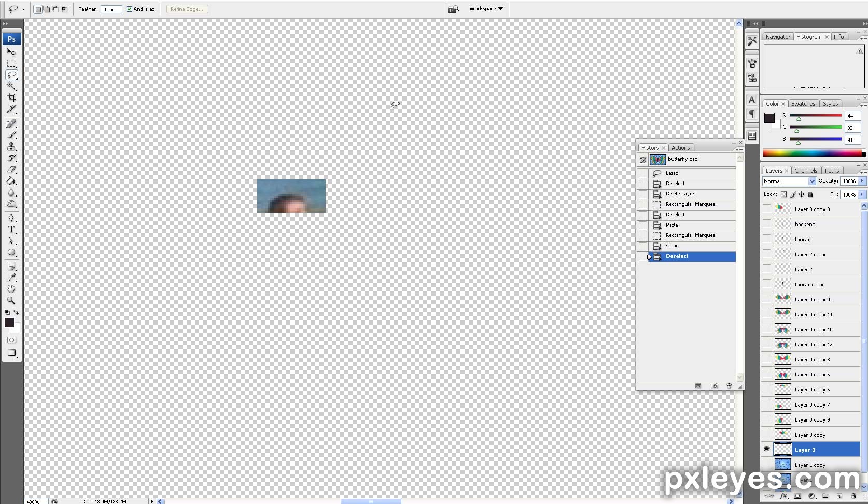Screen dimensions: 868x504
Task: Create new snapshot in History panel
Action: [x=715, y=386]
